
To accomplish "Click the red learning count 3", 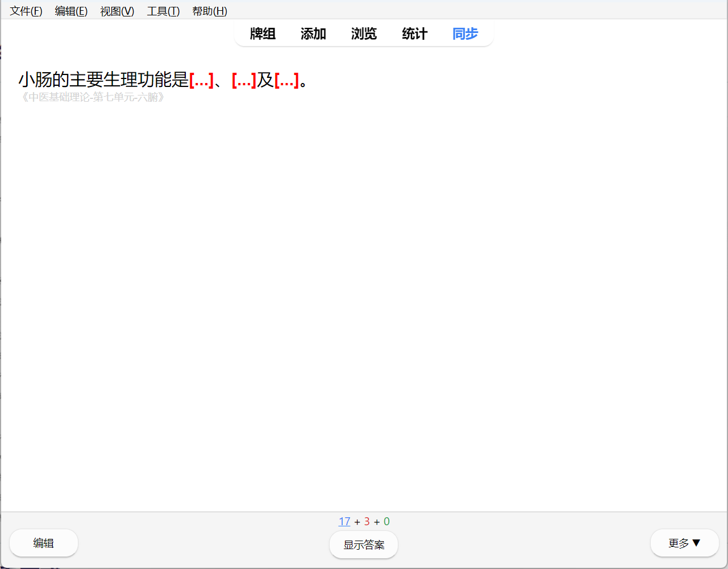I will (367, 521).
